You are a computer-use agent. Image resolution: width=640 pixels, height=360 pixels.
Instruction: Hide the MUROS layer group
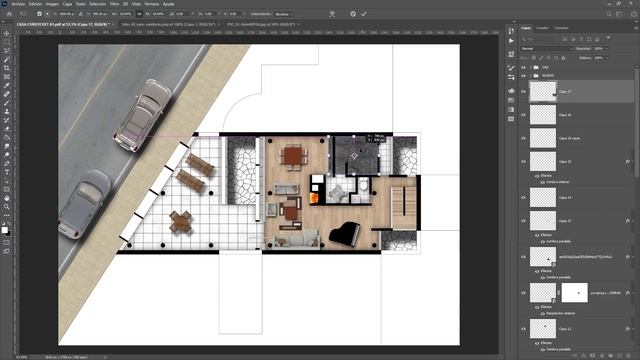click(524, 76)
